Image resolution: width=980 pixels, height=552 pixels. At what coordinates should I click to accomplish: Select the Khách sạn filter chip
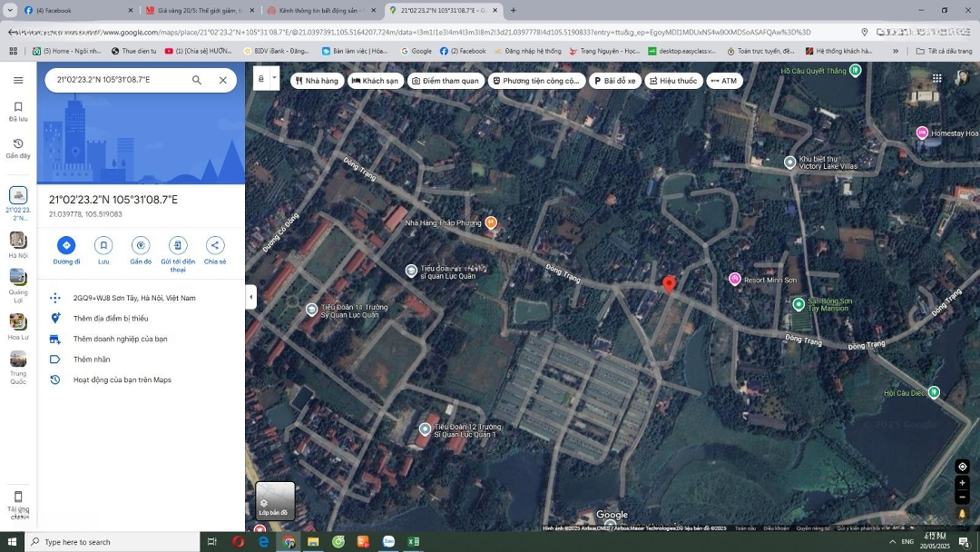(x=375, y=81)
